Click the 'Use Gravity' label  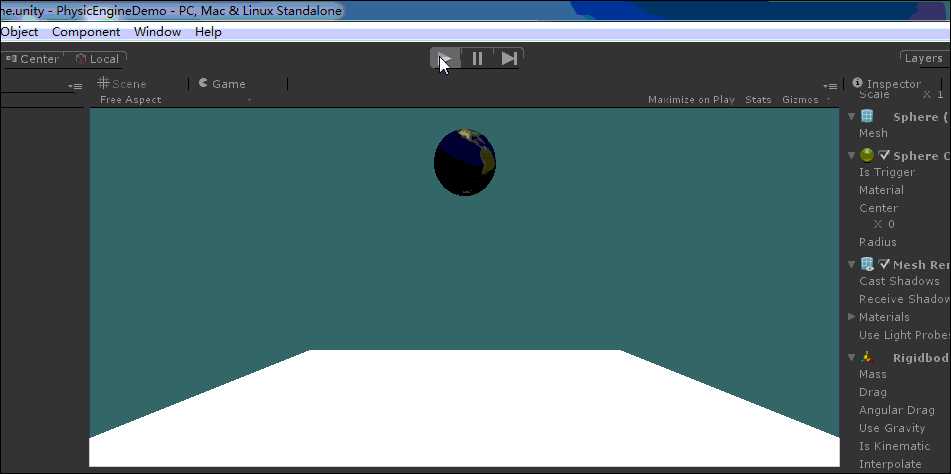[x=892, y=428]
